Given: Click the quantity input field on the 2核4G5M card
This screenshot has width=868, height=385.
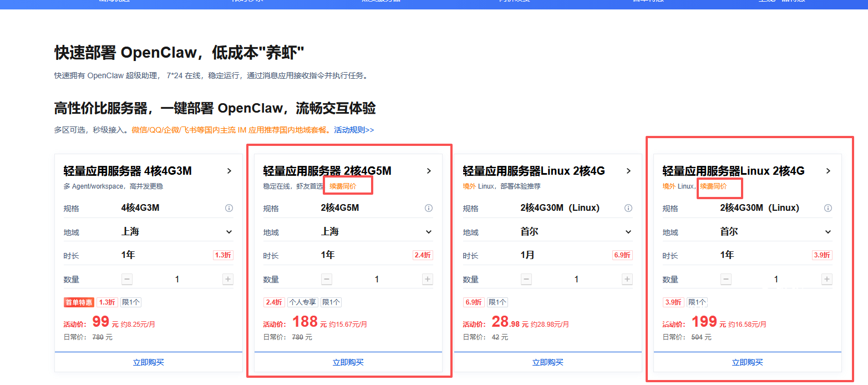Looking at the screenshot, I should click(377, 279).
